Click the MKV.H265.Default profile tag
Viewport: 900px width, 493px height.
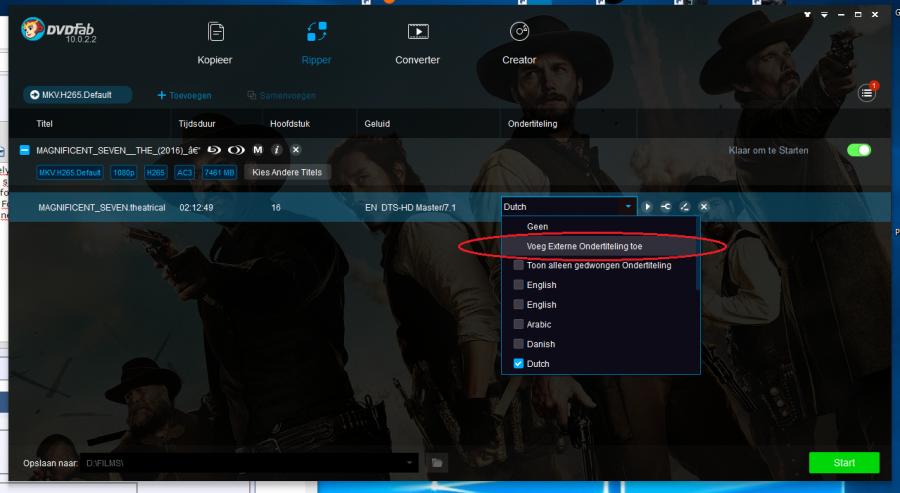[69, 172]
